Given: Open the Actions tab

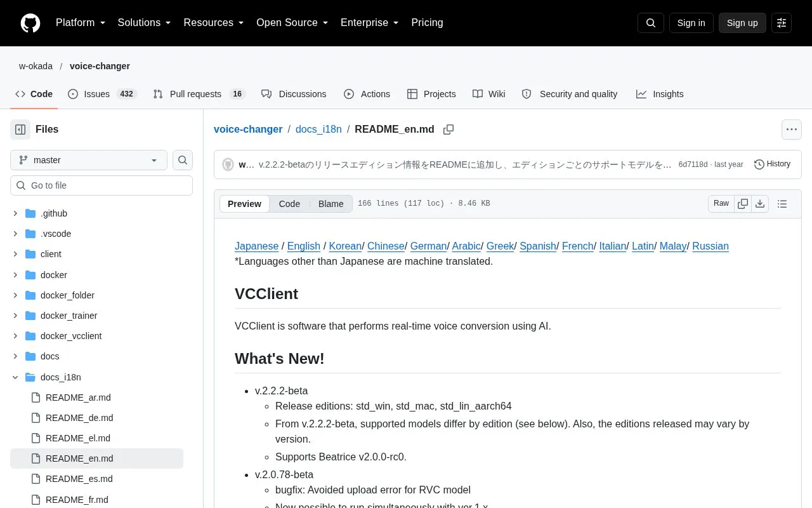Looking at the screenshot, I should coord(367,94).
